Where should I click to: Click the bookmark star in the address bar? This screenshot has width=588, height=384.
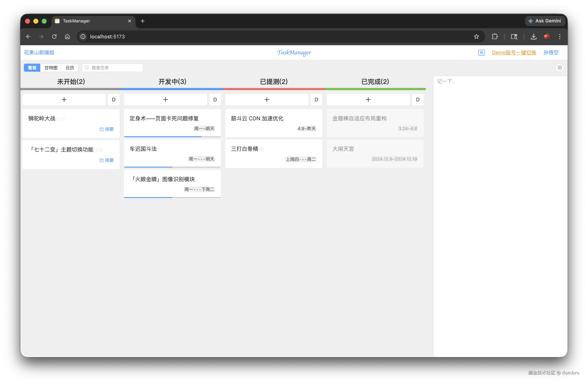(477, 36)
